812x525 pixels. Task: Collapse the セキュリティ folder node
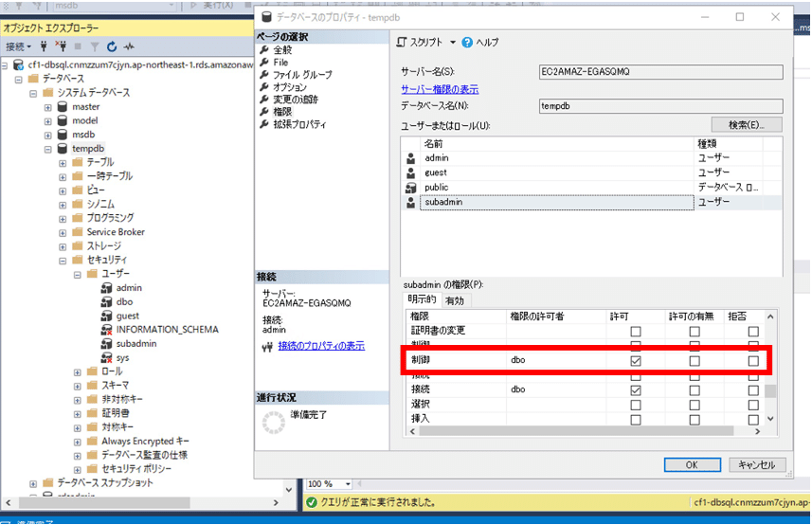click(63, 261)
